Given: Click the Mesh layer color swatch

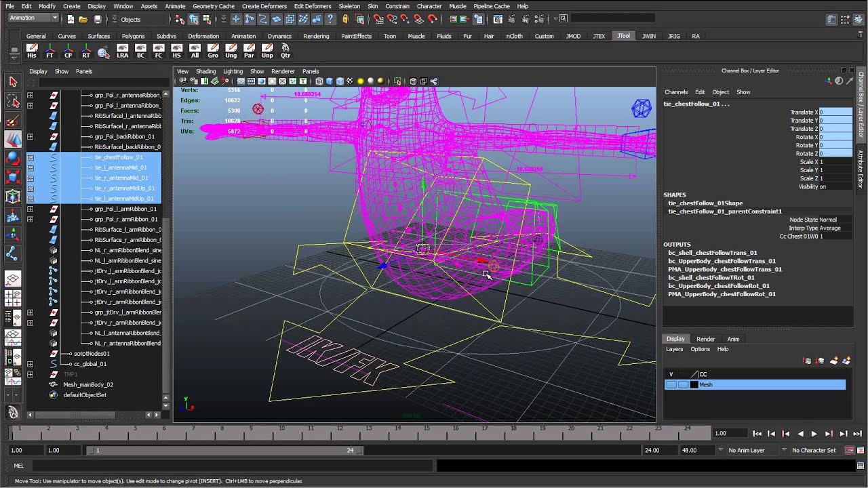Looking at the screenshot, I should (x=694, y=385).
